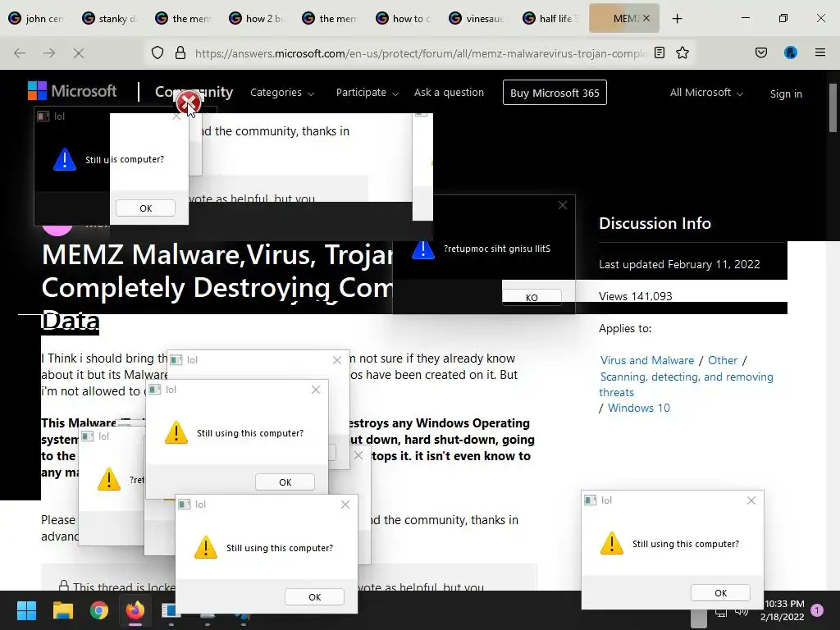Launch Chrome from taskbar

pyautogui.click(x=99, y=610)
